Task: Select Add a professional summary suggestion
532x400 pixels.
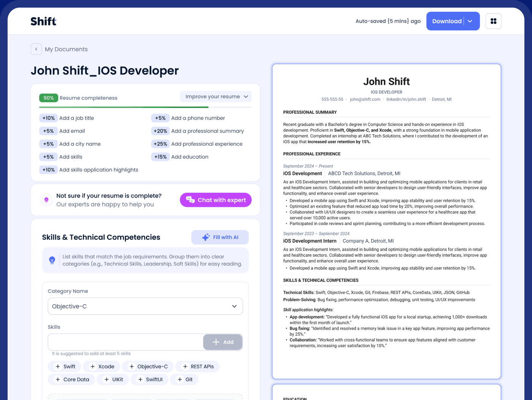Action: (x=198, y=131)
